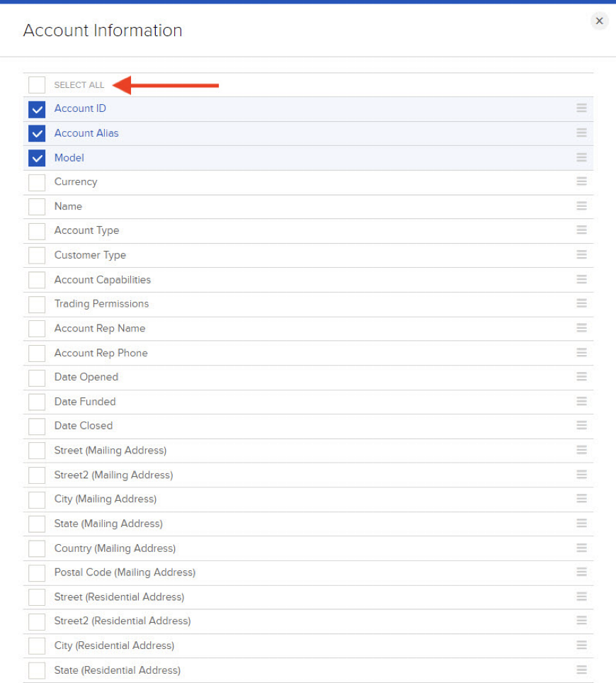Close the Account Information dialog
The image size is (616, 683).
(x=600, y=21)
